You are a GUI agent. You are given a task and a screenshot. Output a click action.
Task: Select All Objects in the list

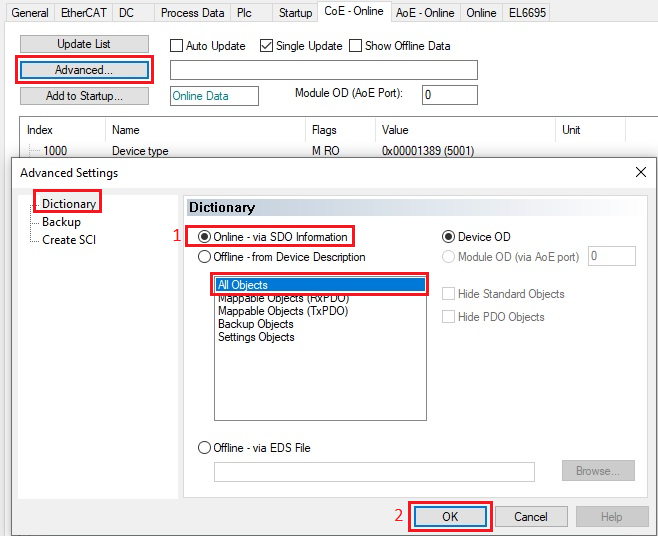320,285
